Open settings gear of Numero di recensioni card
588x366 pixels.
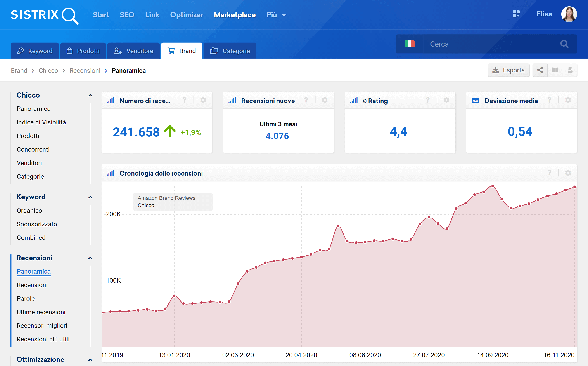[x=203, y=100]
